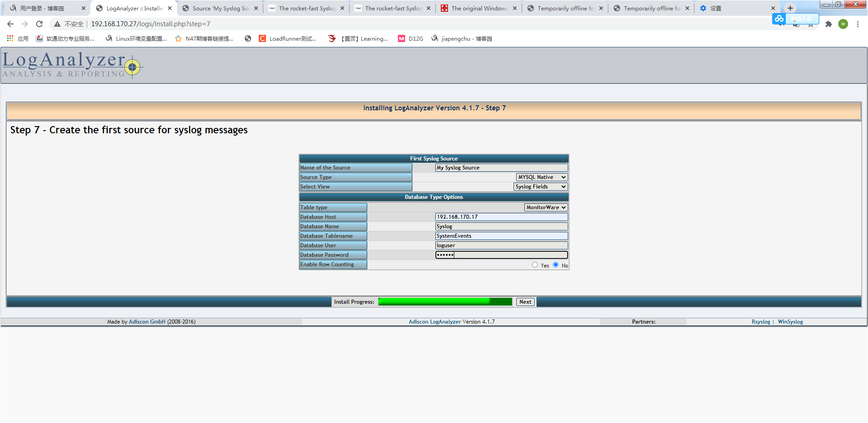Screen dimensions: 868x423
Task: Click the 'Step 7 - Create the first source' heading
Action: [129, 130]
